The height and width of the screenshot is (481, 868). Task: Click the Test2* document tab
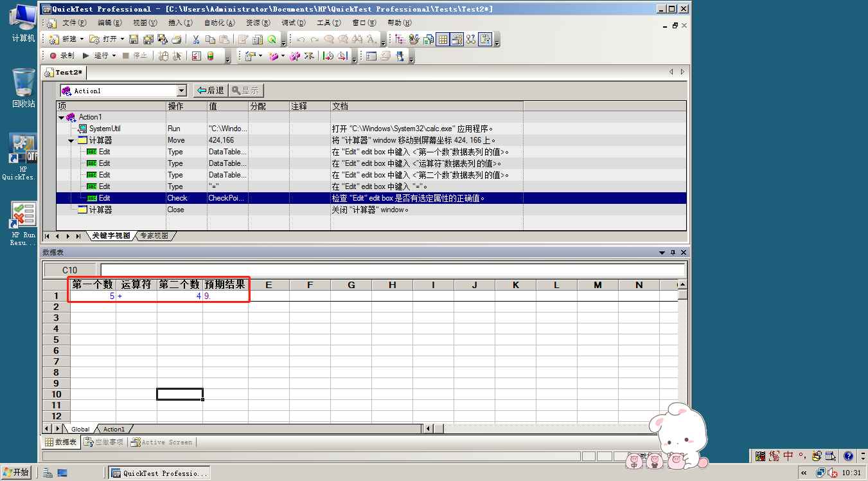point(64,73)
